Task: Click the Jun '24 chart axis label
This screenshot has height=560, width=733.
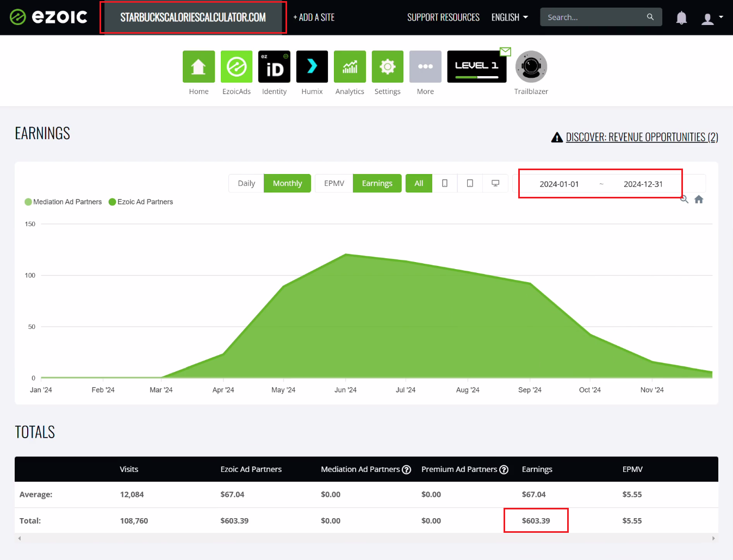Action: pyautogui.click(x=345, y=390)
